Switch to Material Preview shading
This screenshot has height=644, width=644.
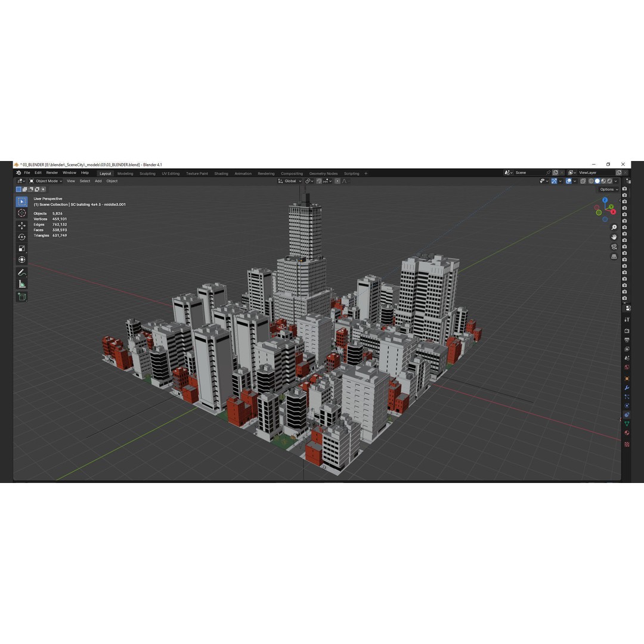click(603, 181)
